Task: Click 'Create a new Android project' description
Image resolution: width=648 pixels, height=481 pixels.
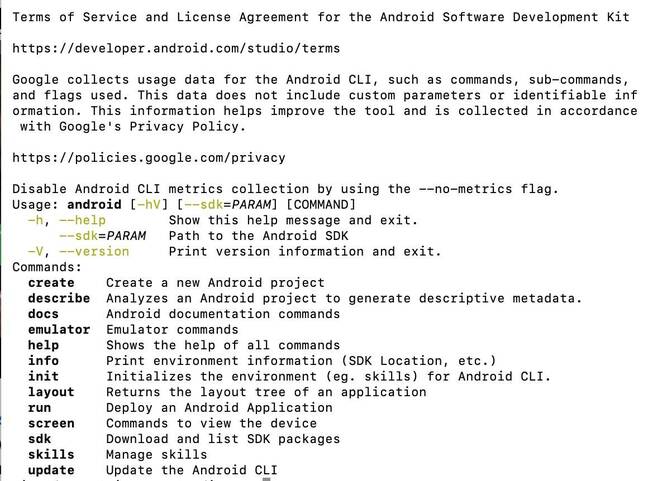Action: (215, 283)
